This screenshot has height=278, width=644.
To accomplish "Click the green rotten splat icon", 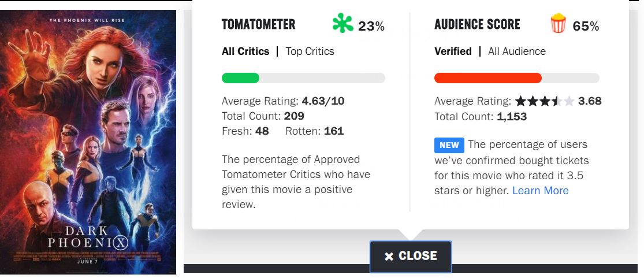I will pyautogui.click(x=343, y=24).
